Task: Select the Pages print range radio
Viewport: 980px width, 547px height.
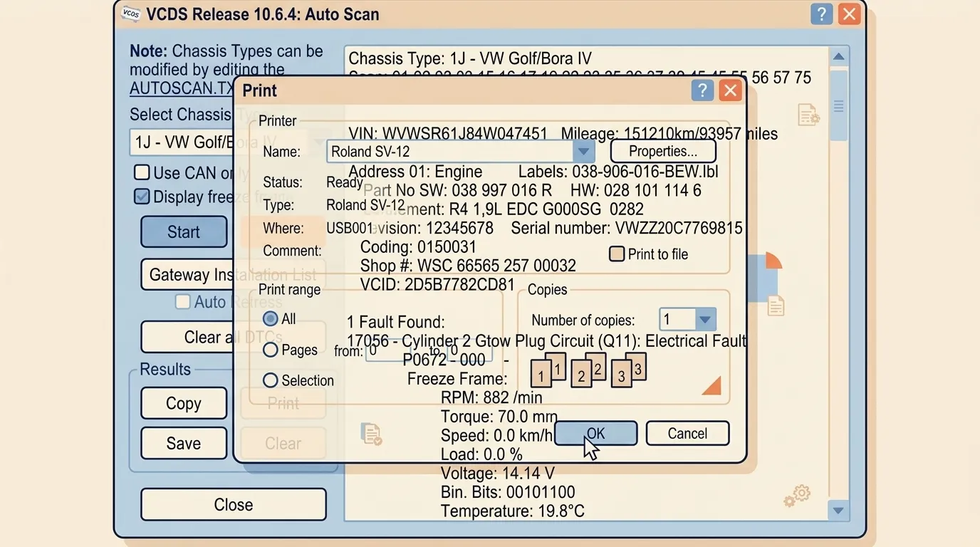Action: coord(271,350)
